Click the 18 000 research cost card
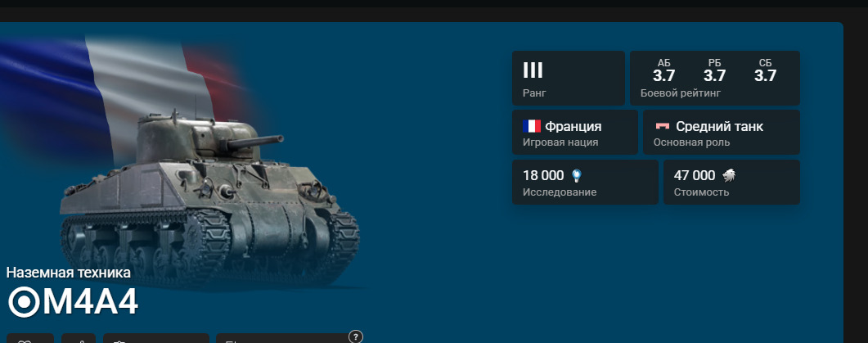The image size is (868, 343). click(x=585, y=182)
